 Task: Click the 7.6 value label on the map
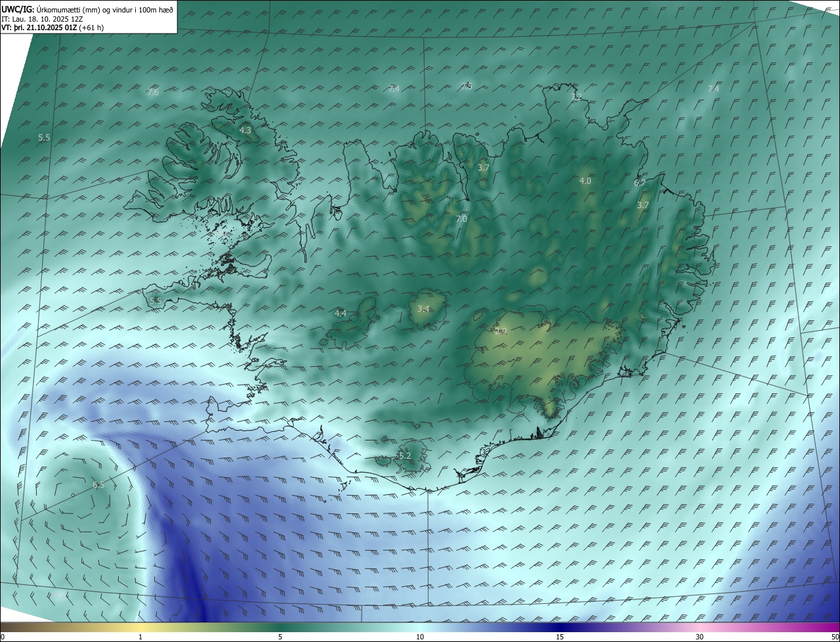(153, 93)
